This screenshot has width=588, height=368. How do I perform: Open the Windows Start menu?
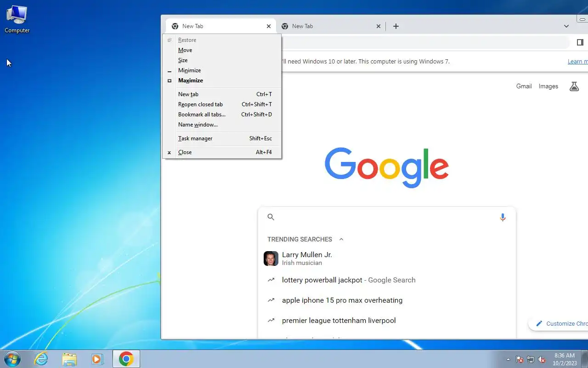[x=12, y=359]
